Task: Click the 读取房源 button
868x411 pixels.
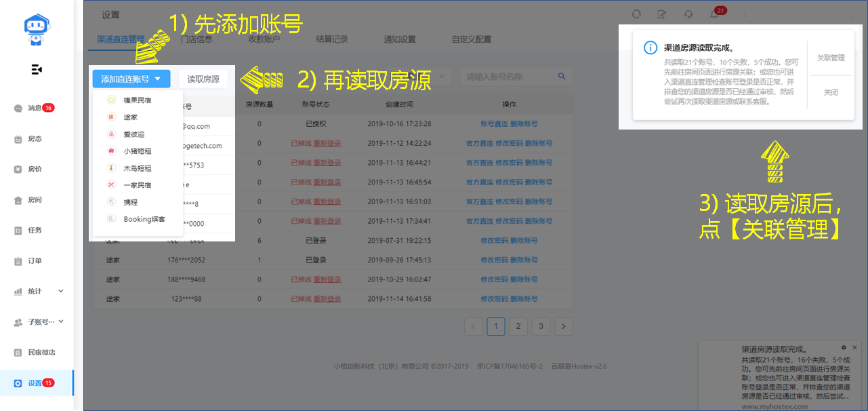Action: [x=203, y=79]
